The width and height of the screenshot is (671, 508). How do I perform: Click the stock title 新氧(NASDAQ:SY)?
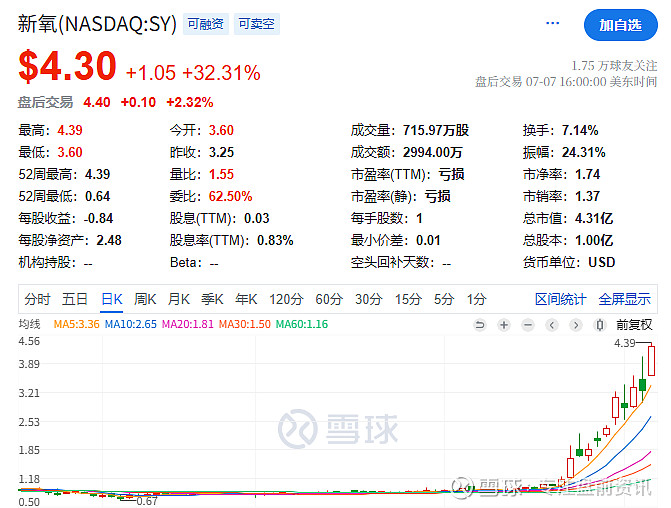(97, 24)
